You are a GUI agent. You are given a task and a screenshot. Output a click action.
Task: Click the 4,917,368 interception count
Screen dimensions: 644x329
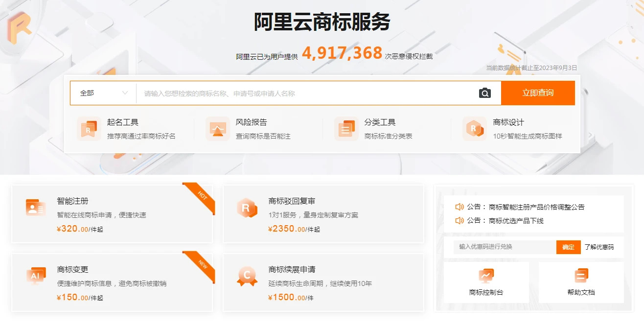342,53
